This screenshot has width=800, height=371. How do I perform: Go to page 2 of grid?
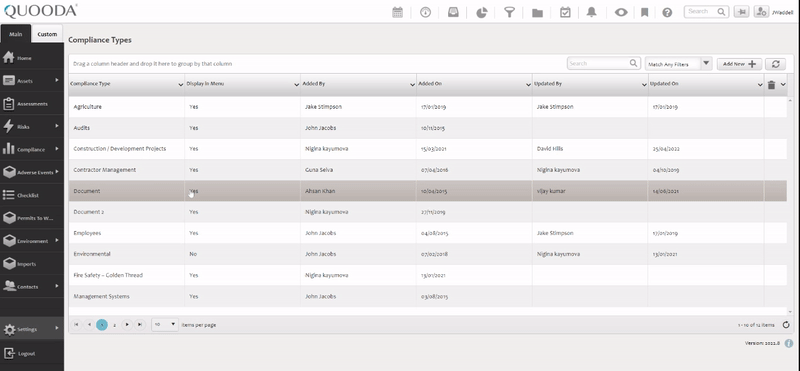point(114,325)
